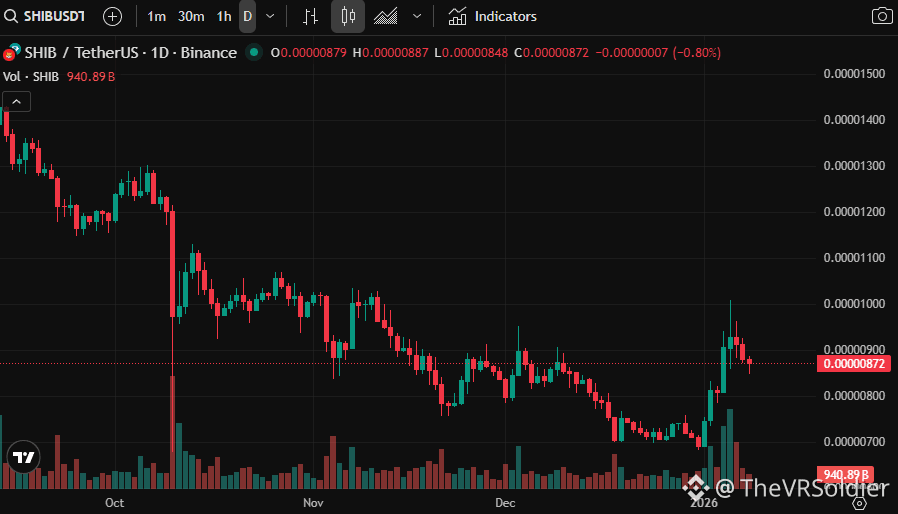Click the current price label 0.00000872

point(854,364)
